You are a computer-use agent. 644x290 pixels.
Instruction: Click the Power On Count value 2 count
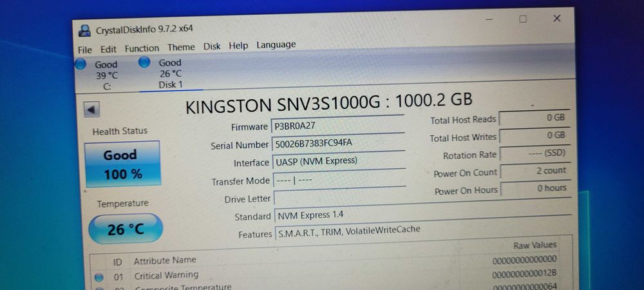(536, 171)
